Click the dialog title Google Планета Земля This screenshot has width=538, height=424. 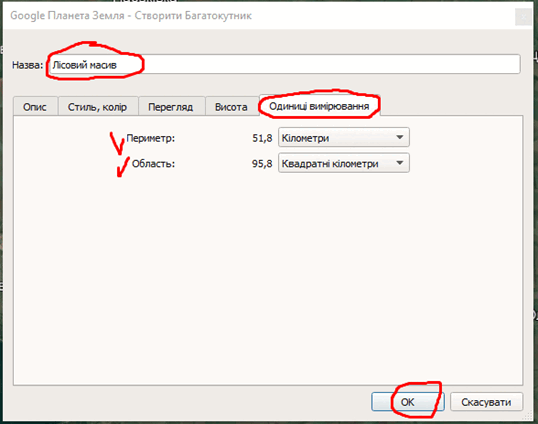pos(67,15)
